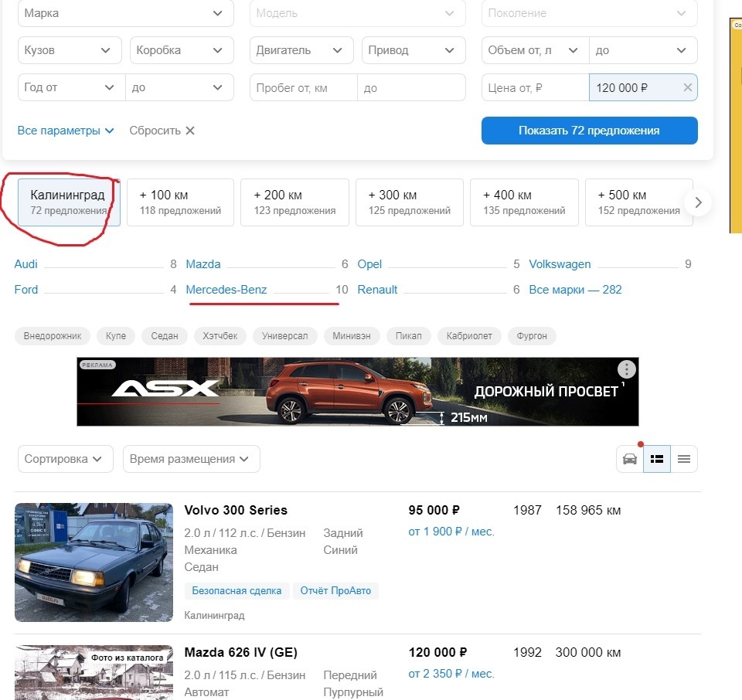The width and height of the screenshot is (742, 700).
Task: Expand the Коробка dropdown
Action: (182, 50)
